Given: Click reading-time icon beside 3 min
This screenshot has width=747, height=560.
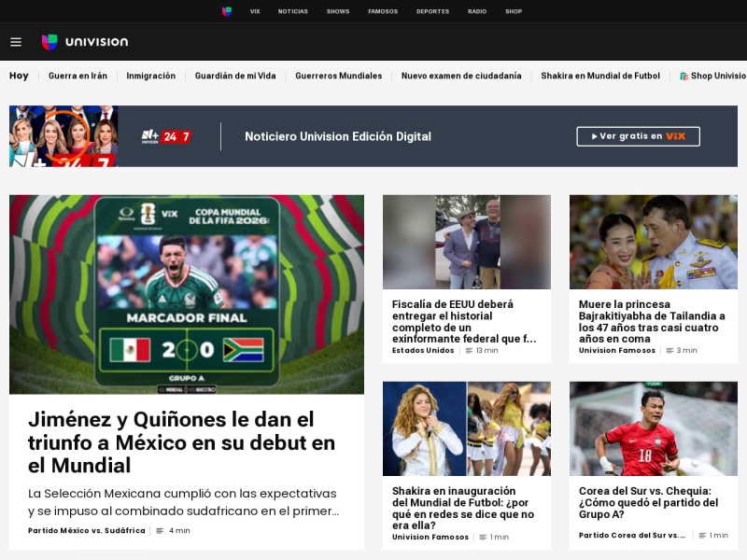Looking at the screenshot, I should click(669, 351).
